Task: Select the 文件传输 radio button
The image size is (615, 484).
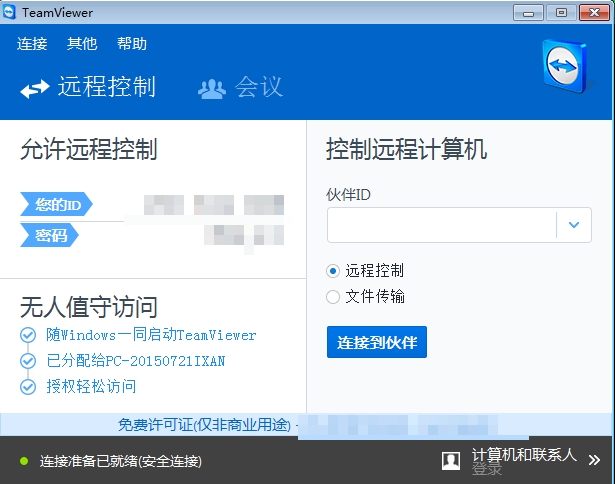Action: pyautogui.click(x=333, y=297)
